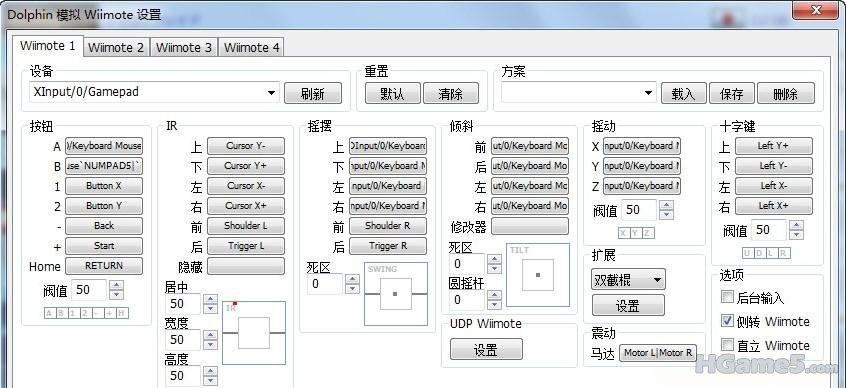Viewport: 846px width, 388px height.
Task: Switch to the Wiimote 2 tab
Action: pyautogui.click(x=117, y=47)
